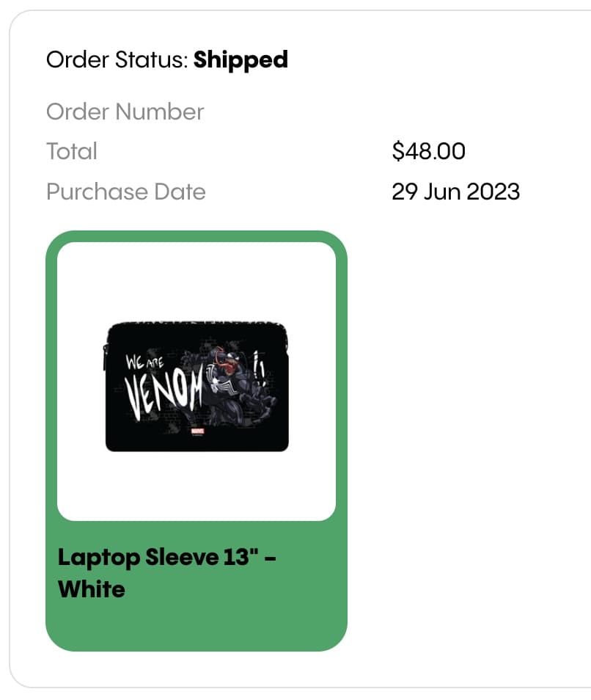Click the green area below the product title
Viewport: 591px width, 700px height.
tap(197, 625)
